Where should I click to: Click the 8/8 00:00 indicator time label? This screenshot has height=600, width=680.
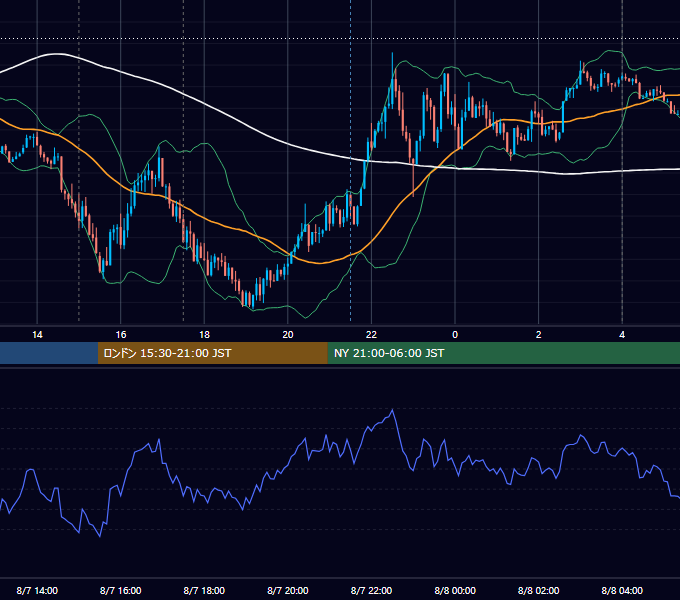coord(455,591)
